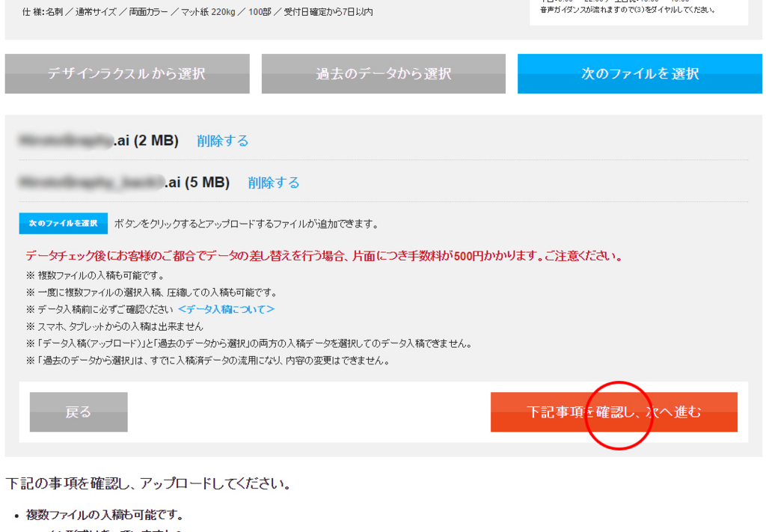Click the デザインラクスルから選択 button
766x532 pixels.
coord(127,74)
